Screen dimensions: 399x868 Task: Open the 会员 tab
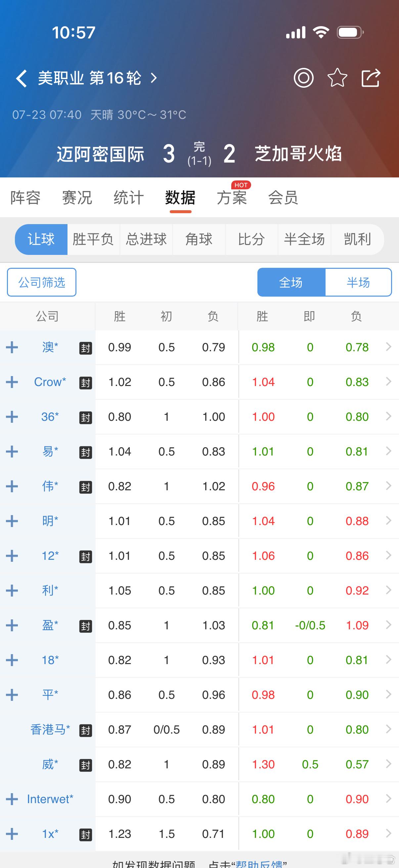(283, 197)
